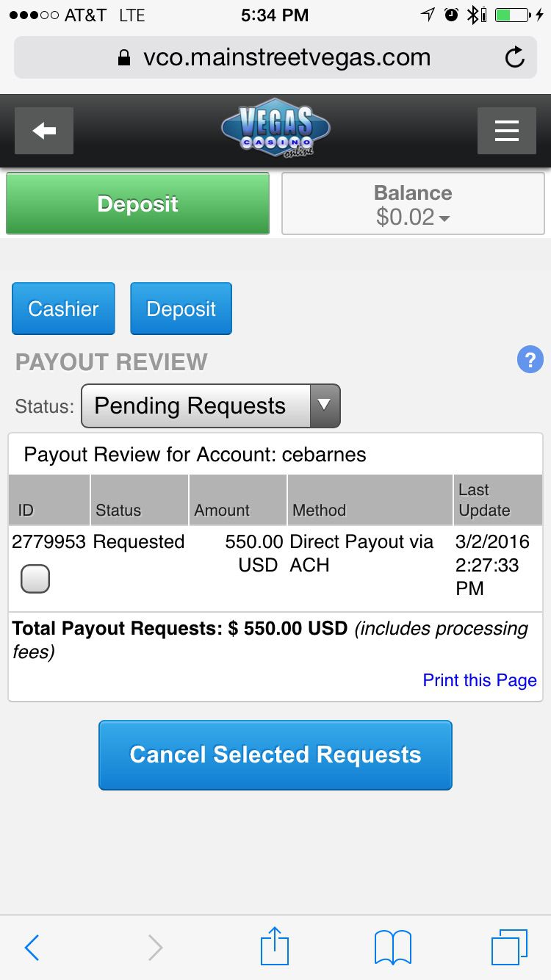The width and height of the screenshot is (551, 980).
Task: Click Cancel Selected Requests button
Action: (x=275, y=755)
